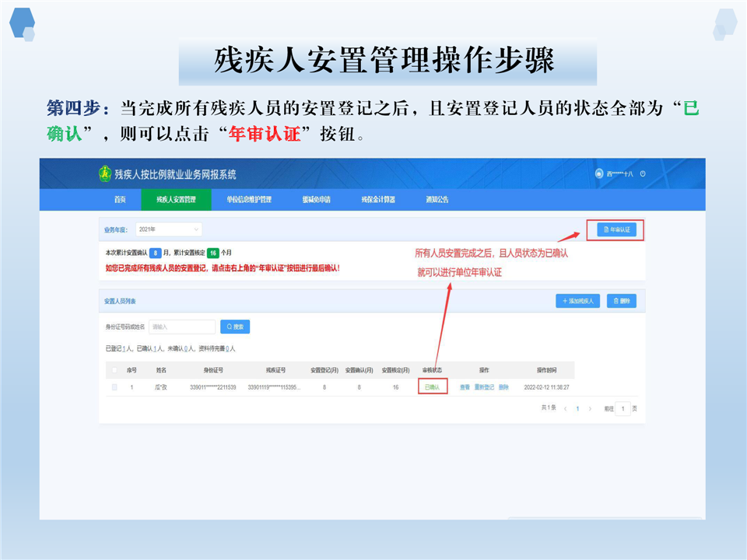Screen dimensions: 747x560
Task: Toggle the select-all checkbox in table header
Action: click(115, 370)
